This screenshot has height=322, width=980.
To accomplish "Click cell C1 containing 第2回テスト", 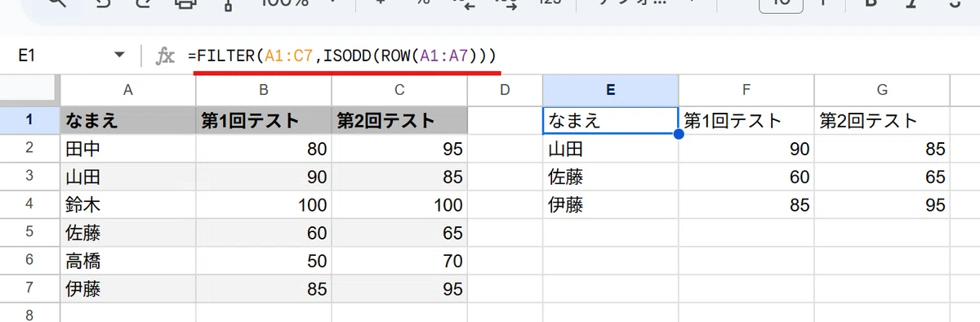I will (x=399, y=121).
